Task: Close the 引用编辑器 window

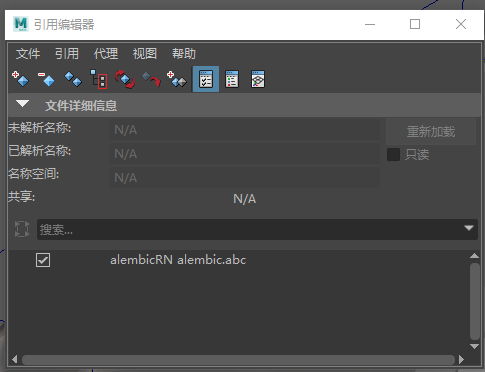Action: 461,24
